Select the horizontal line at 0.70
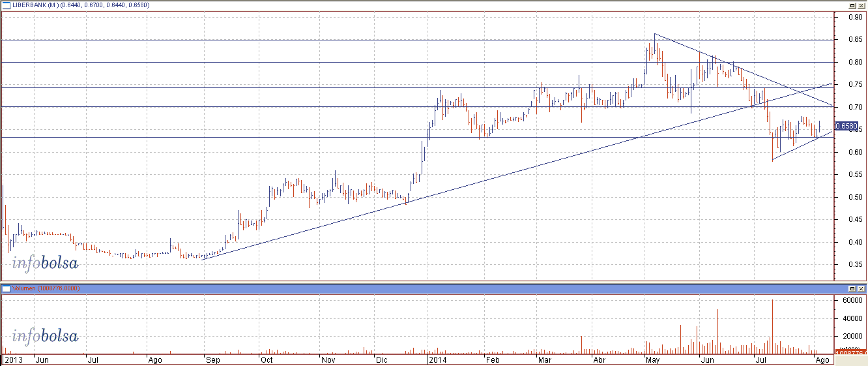Image resolution: width=868 pixels, height=366 pixels. [x=417, y=106]
